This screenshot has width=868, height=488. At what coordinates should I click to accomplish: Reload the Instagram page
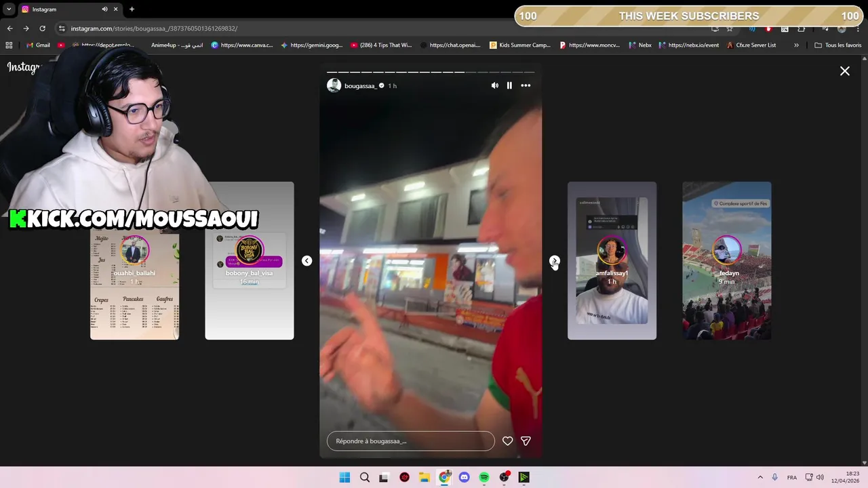(42, 28)
